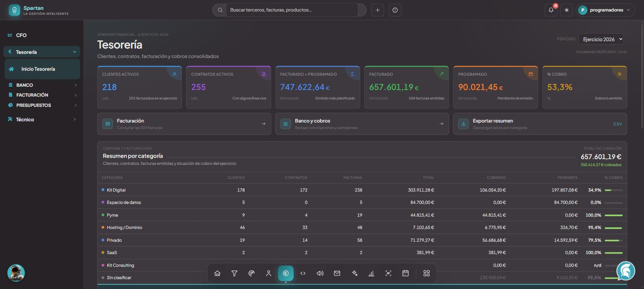Expand the Técnico sidebar section
The height and width of the screenshot is (289, 644).
click(x=42, y=119)
